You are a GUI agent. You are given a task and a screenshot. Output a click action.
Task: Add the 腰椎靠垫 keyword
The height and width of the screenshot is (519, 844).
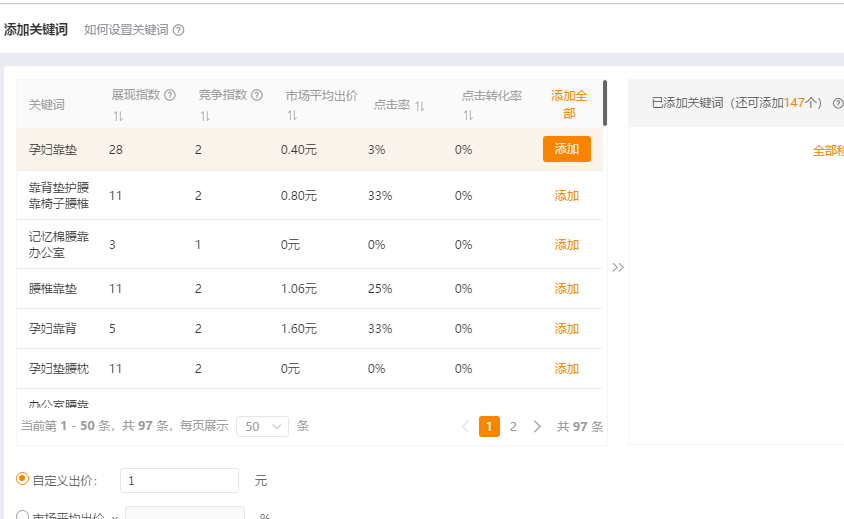[x=566, y=289]
